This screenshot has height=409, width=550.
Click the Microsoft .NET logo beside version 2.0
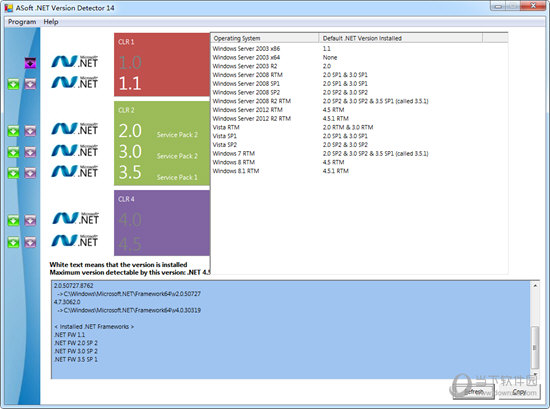pos(75,129)
